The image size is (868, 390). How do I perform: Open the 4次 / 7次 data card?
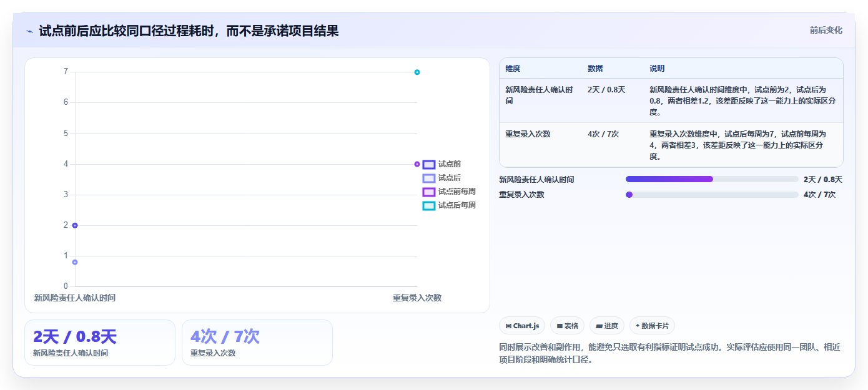click(x=257, y=343)
